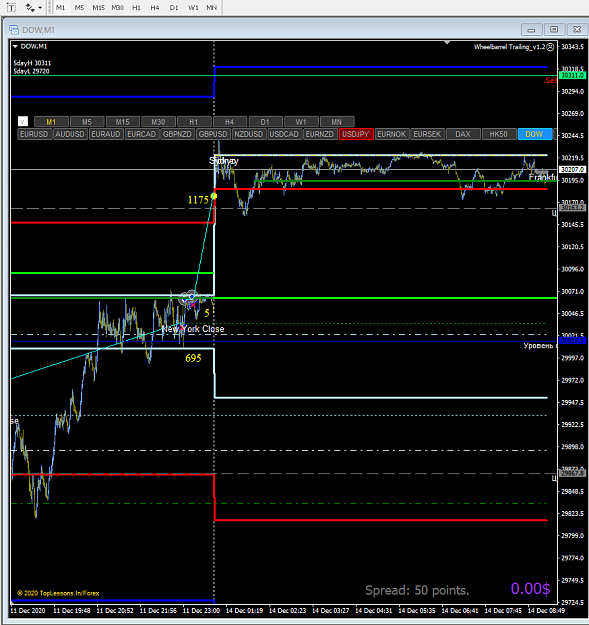
Task: Select the text label drawing tool
Action: [x=12, y=7]
